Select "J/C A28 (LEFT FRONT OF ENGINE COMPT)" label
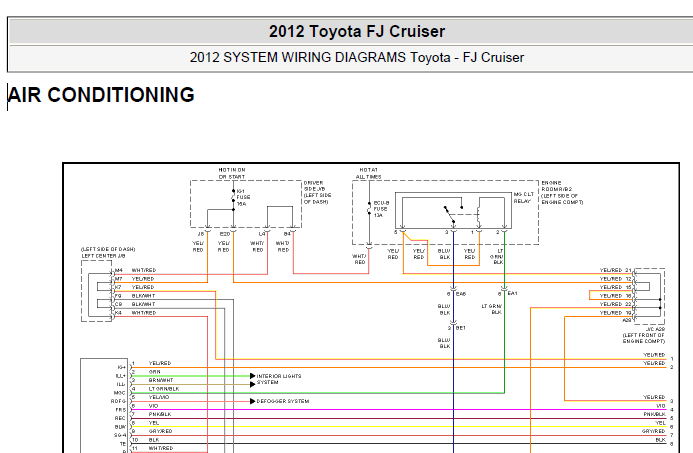This screenshot has height=453, width=693. point(644,335)
